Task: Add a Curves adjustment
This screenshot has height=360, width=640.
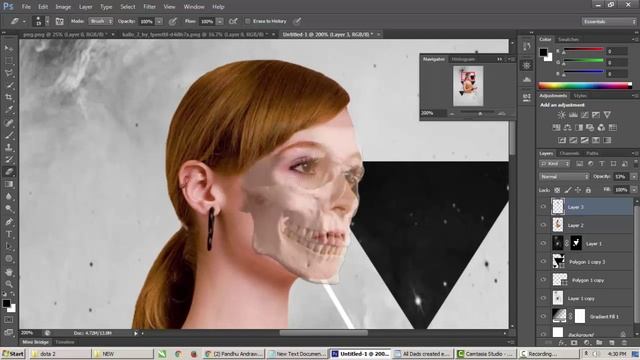Action: click(x=584, y=115)
